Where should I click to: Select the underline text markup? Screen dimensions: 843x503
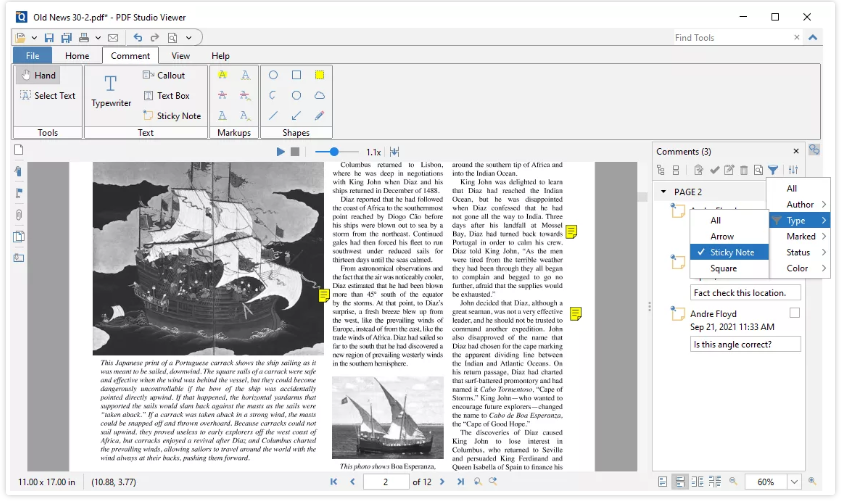point(223,116)
